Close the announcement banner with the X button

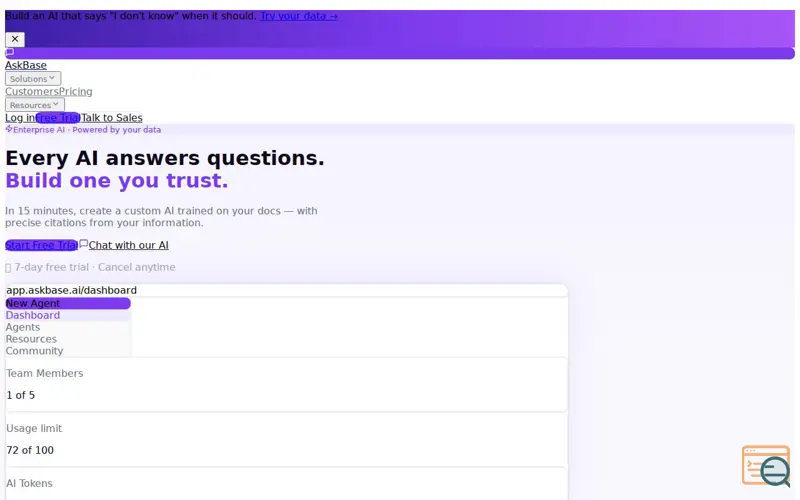point(15,39)
